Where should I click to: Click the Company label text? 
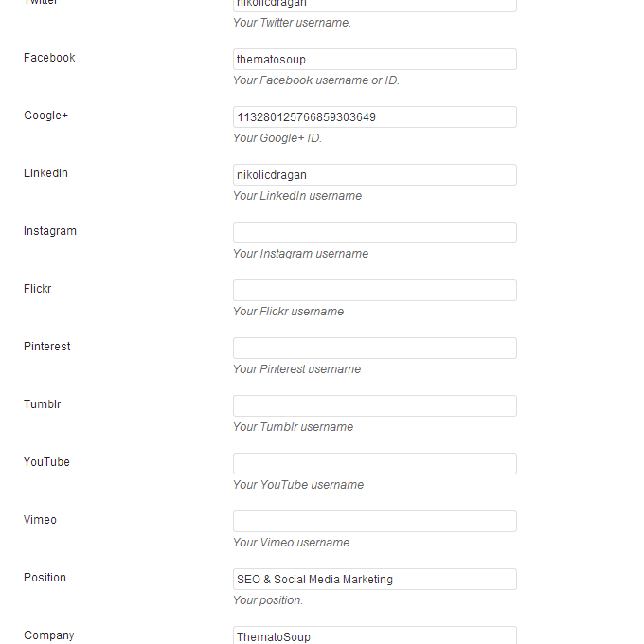coord(48,635)
